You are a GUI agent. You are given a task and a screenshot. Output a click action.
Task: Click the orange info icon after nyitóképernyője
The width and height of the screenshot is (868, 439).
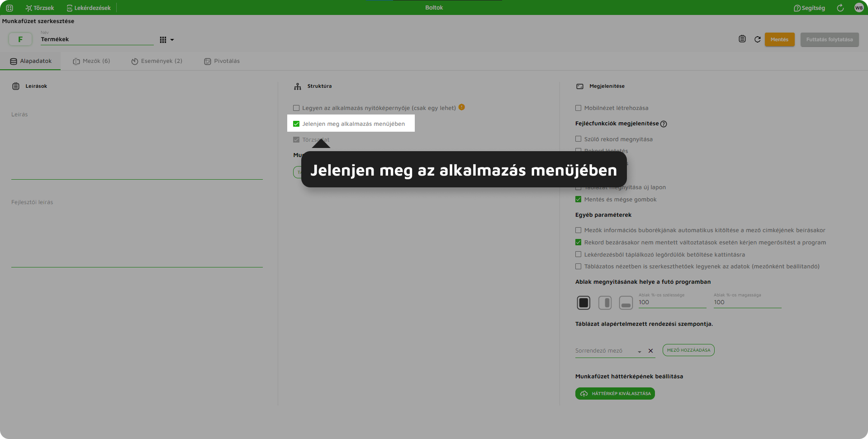tap(462, 107)
